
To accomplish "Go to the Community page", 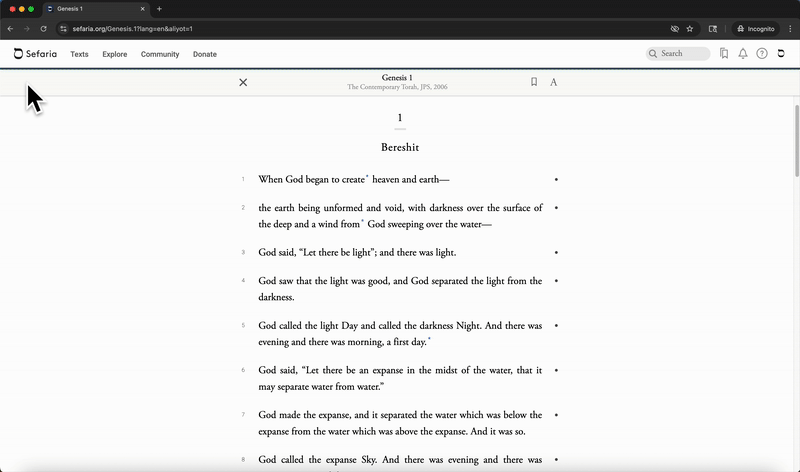I will tap(160, 54).
